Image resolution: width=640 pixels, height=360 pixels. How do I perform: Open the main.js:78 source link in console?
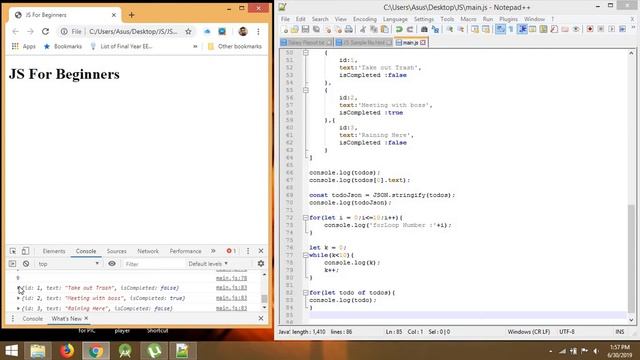(x=231, y=278)
